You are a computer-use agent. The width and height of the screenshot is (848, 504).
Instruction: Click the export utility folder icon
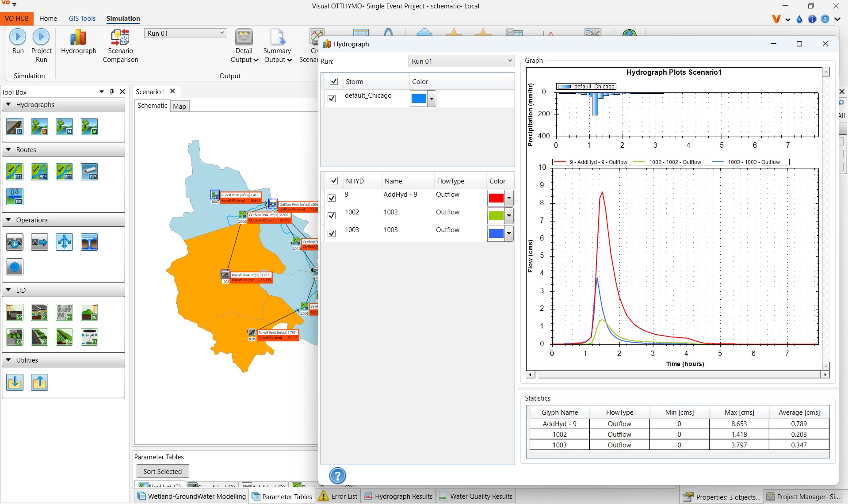[39, 382]
